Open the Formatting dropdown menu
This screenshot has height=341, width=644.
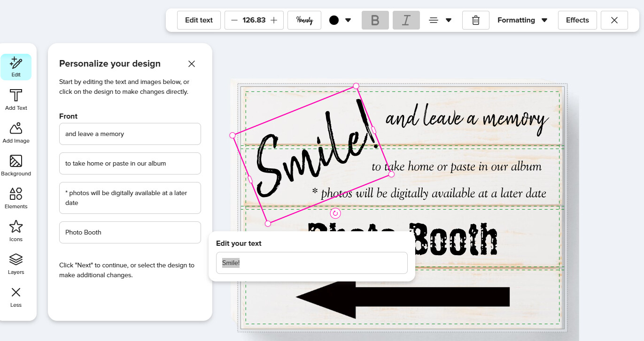click(x=522, y=20)
